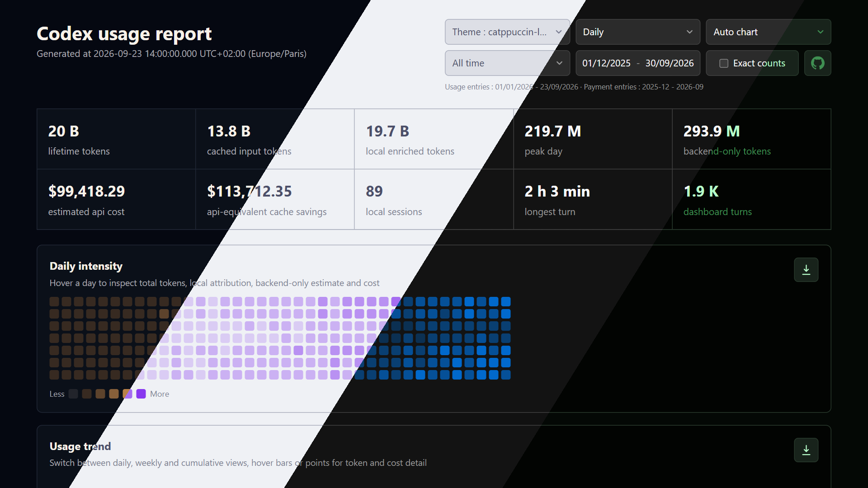Open the GitHub repository icon link
This screenshot has height=488, width=868.
(x=817, y=63)
